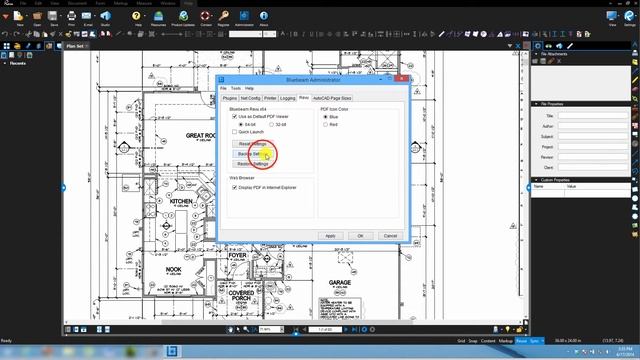Select the 32-bit radio button
This screenshot has height=360, width=640.
271,124
